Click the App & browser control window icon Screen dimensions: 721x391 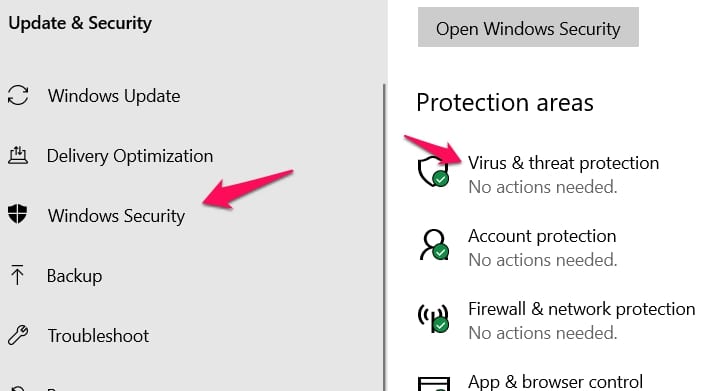[x=434, y=384]
